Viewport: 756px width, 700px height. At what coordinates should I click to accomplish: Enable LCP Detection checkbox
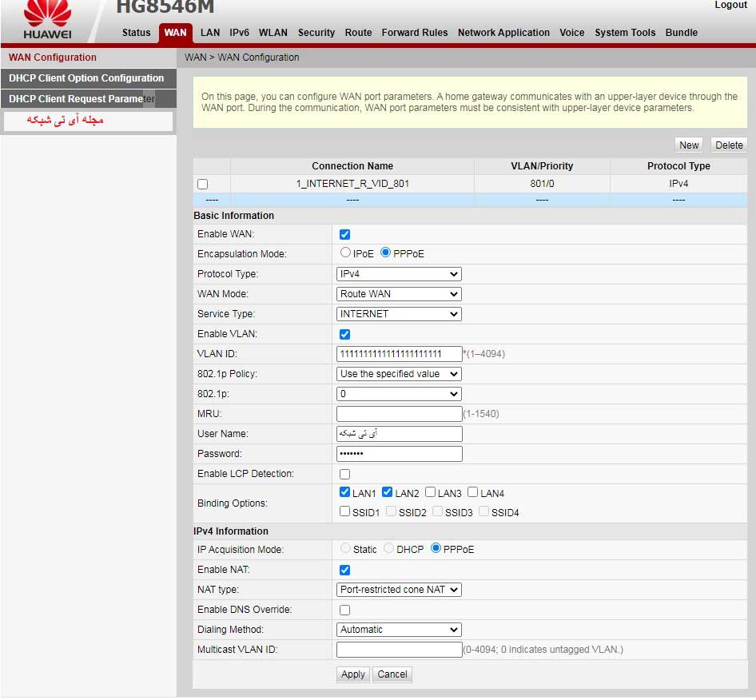click(344, 474)
